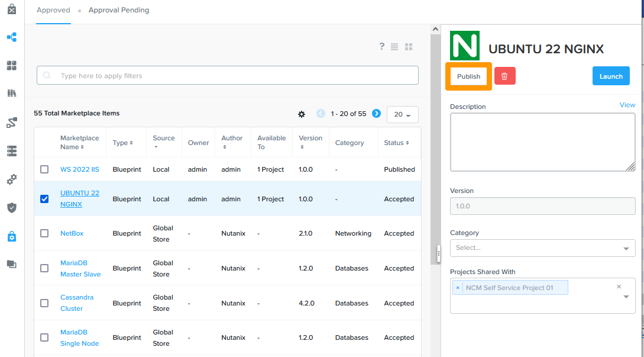Open the help question mark icon
The width and height of the screenshot is (644, 357).
coord(382,47)
